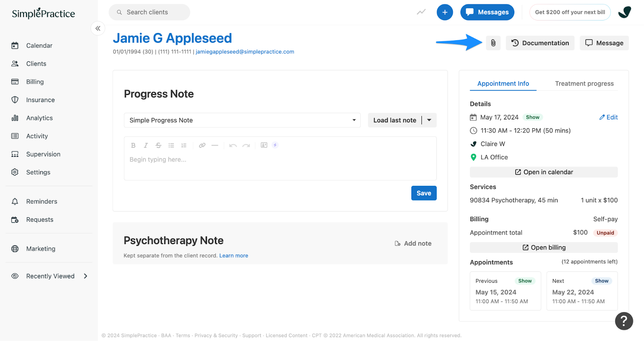
Task: Click the Licensed Content footer link
Action: pyautogui.click(x=287, y=335)
